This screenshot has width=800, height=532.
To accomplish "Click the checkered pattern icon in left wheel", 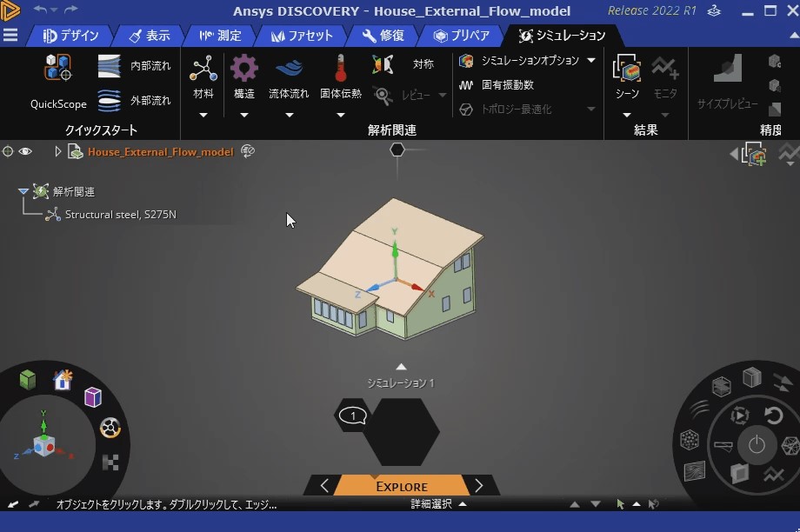I will click(110, 462).
